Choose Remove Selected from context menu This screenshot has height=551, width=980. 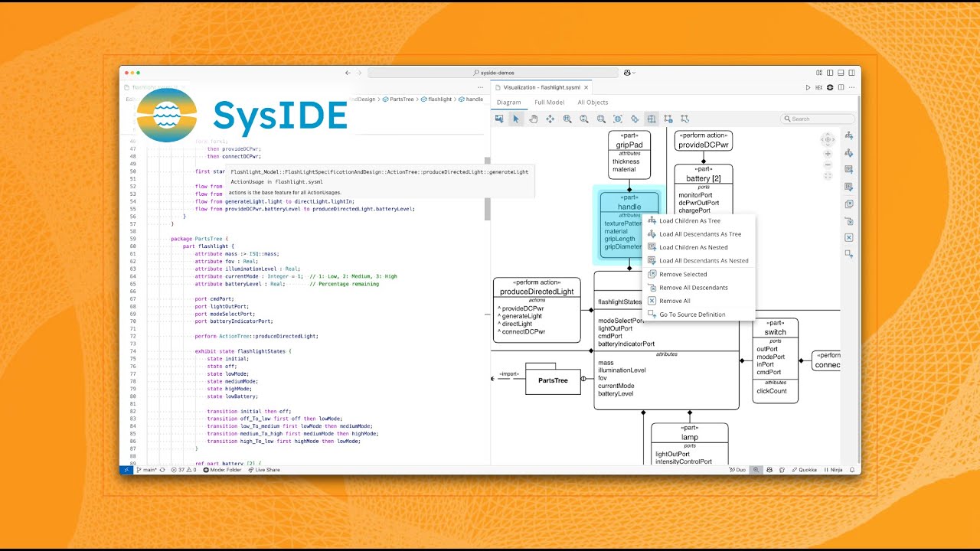[x=698, y=274]
